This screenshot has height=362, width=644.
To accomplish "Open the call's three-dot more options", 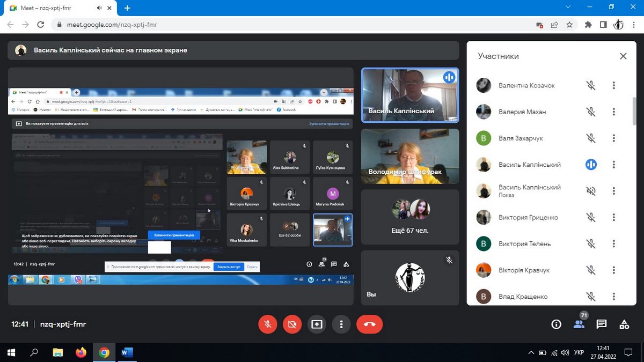I will pyautogui.click(x=341, y=324).
